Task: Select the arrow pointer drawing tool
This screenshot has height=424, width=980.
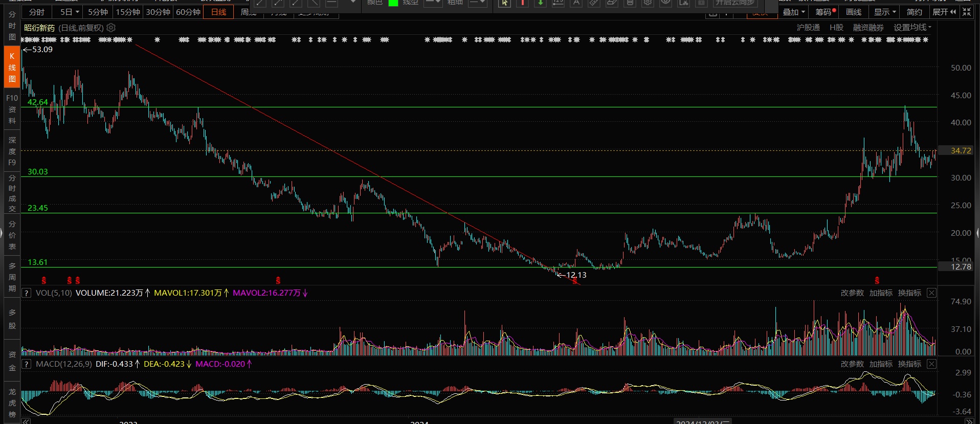Action: pyautogui.click(x=504, y=3)
